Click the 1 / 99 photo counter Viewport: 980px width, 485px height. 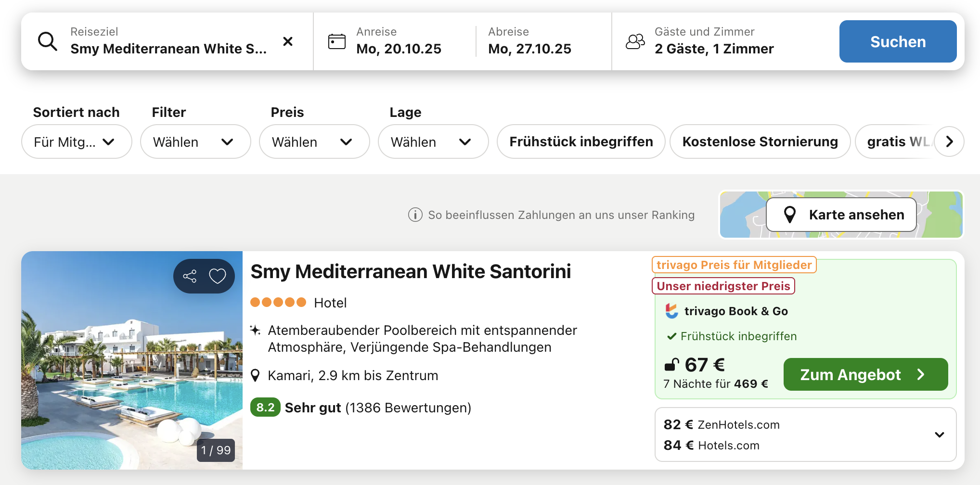(216, 450)
